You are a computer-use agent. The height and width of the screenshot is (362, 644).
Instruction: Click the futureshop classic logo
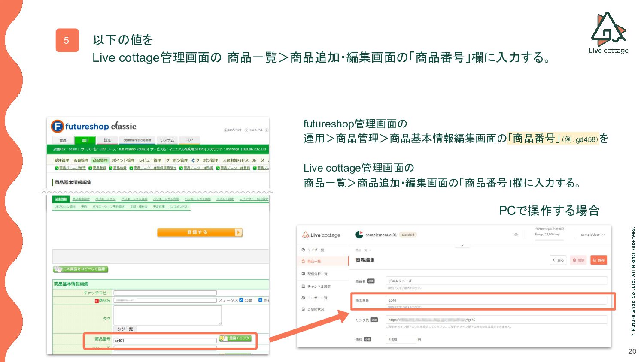94,126
